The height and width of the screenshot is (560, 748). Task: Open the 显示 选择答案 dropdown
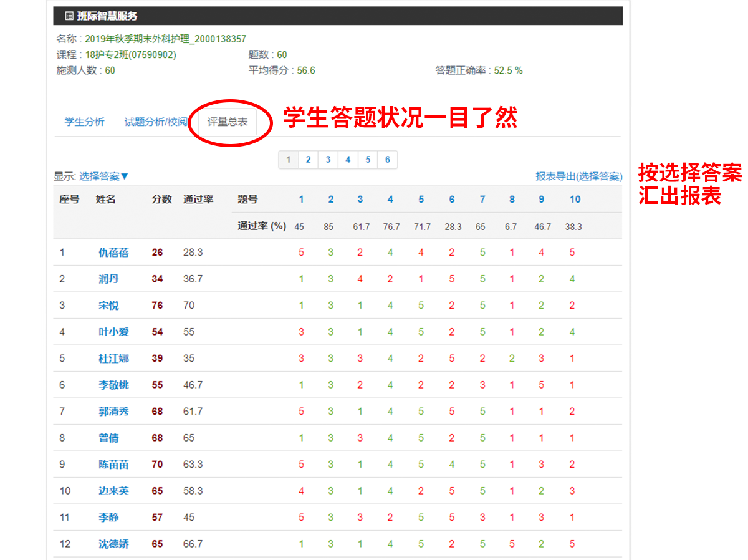(x=103, y=176)
